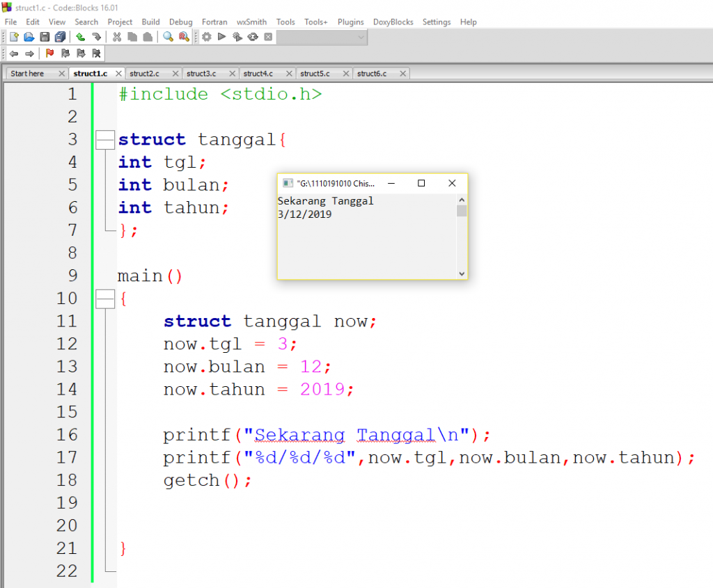Open the Search menu
The image size is (713, 588).
(86, 22)
